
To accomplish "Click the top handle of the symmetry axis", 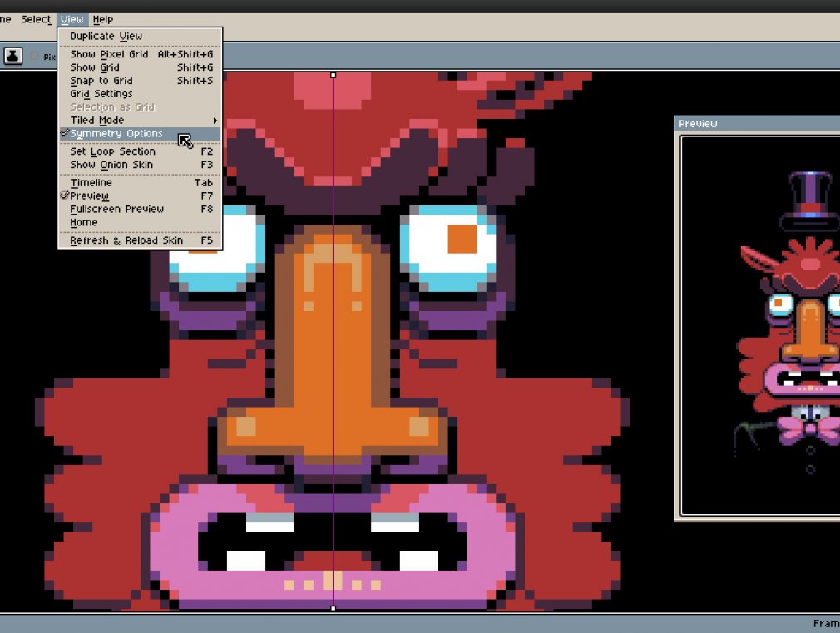I will click(334, 76).
